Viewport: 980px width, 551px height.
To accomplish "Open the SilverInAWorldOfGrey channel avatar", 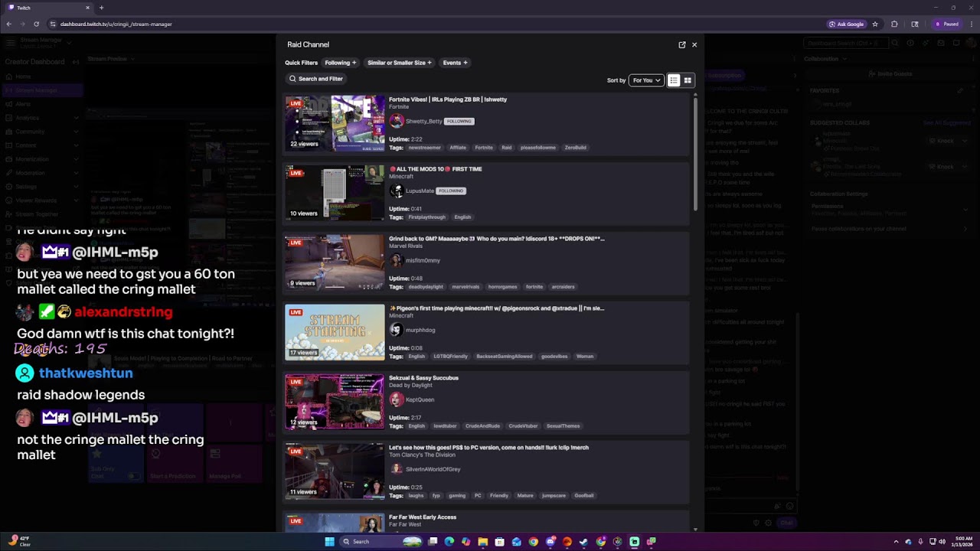I will pyautogui.click(x=396, y=469).
